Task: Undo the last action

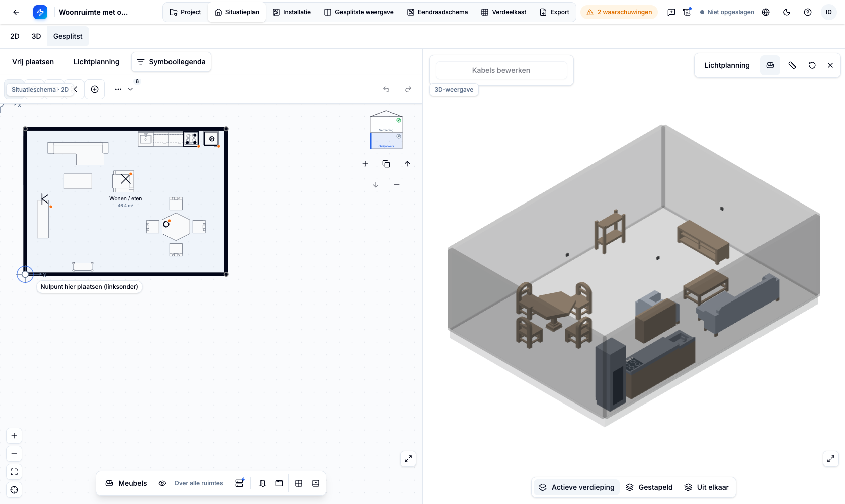Action: [386, 89]
